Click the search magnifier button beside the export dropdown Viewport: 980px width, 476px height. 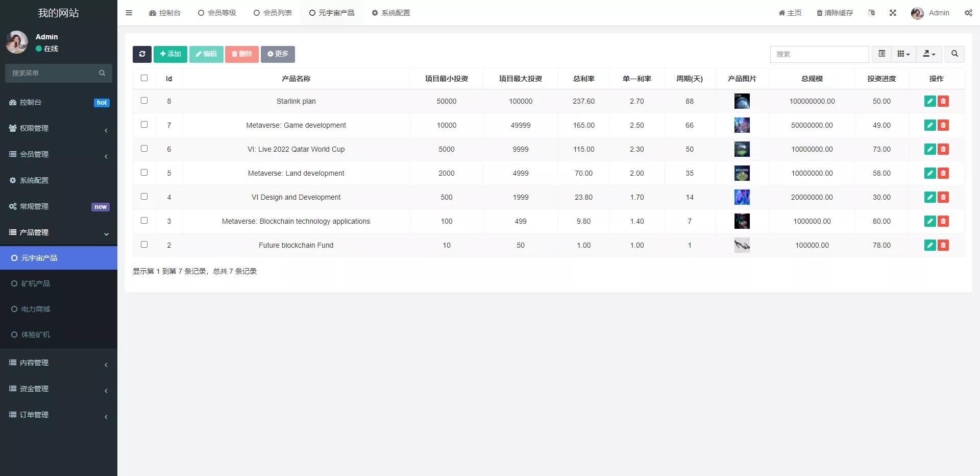954,54
